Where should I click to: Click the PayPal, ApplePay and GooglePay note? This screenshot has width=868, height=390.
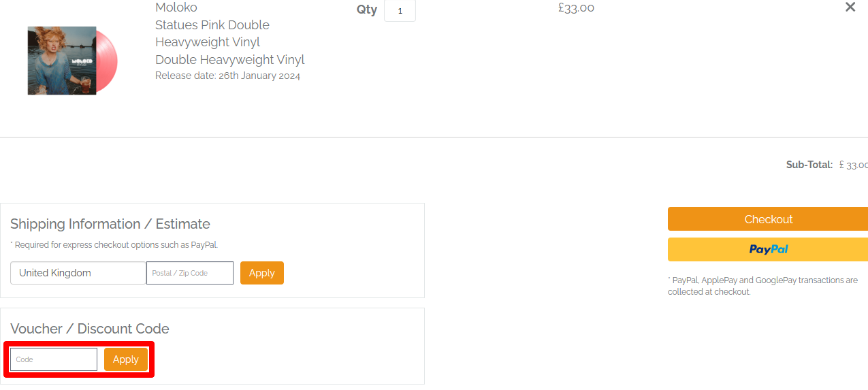[762, 286]
